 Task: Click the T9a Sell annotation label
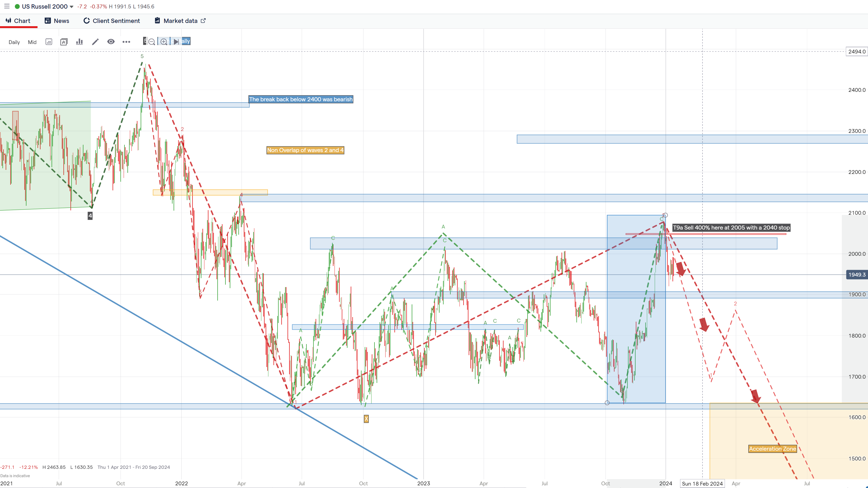click(731, 227)
